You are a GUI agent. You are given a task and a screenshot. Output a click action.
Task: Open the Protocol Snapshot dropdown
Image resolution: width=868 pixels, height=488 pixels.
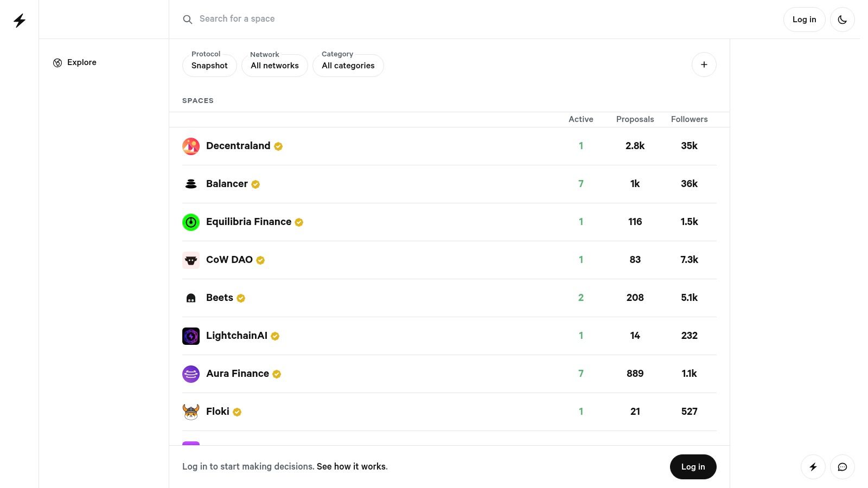point(209,66)
